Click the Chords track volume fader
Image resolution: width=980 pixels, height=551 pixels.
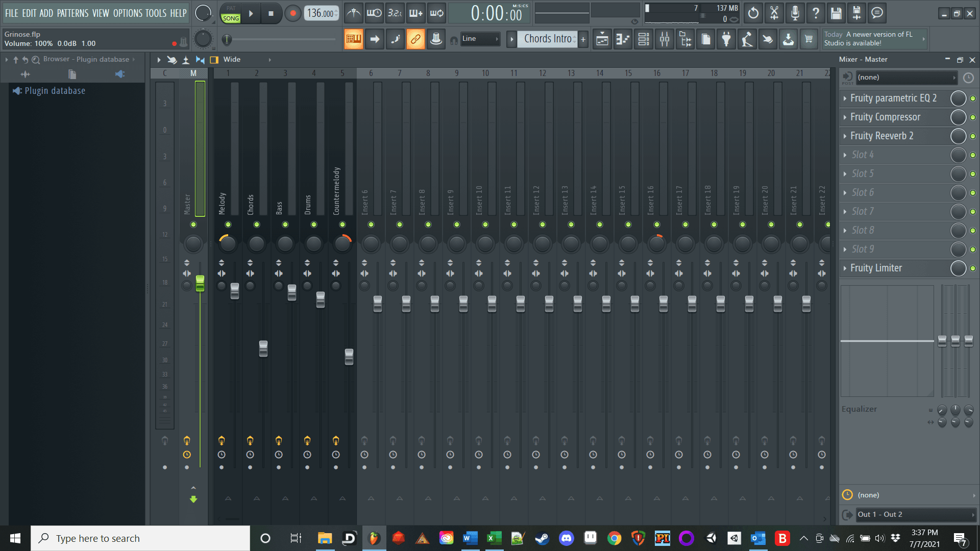pos(263,348)
